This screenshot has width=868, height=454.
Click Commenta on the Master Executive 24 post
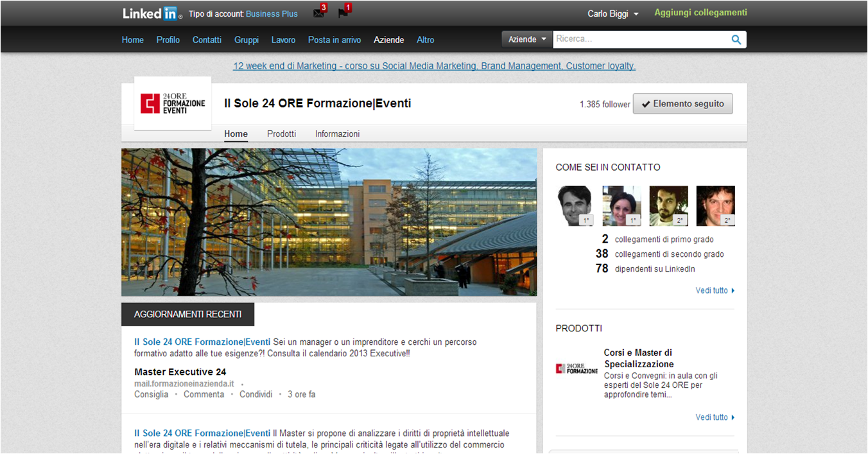point(204,394)
